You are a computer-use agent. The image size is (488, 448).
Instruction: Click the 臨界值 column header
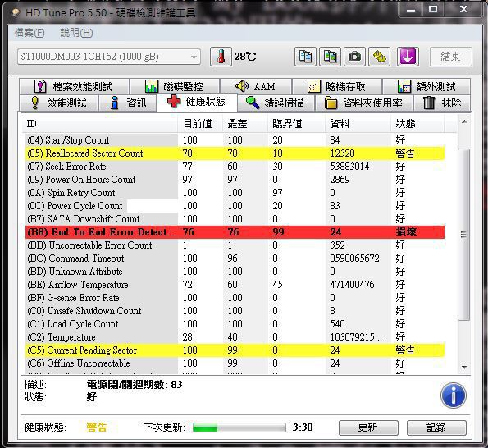click(x=296, y=124)
